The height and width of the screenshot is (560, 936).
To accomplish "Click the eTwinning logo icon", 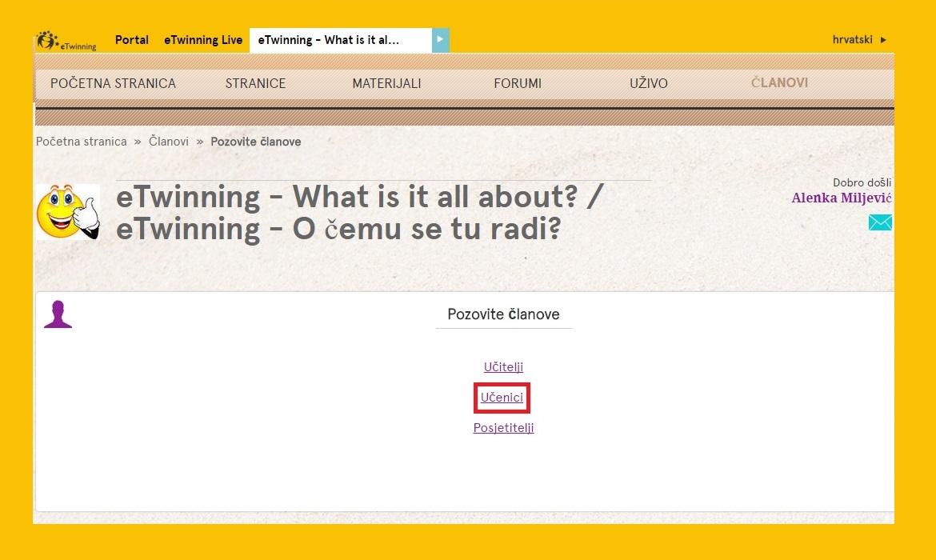I will pyautogui.click(x=66, y=41).
